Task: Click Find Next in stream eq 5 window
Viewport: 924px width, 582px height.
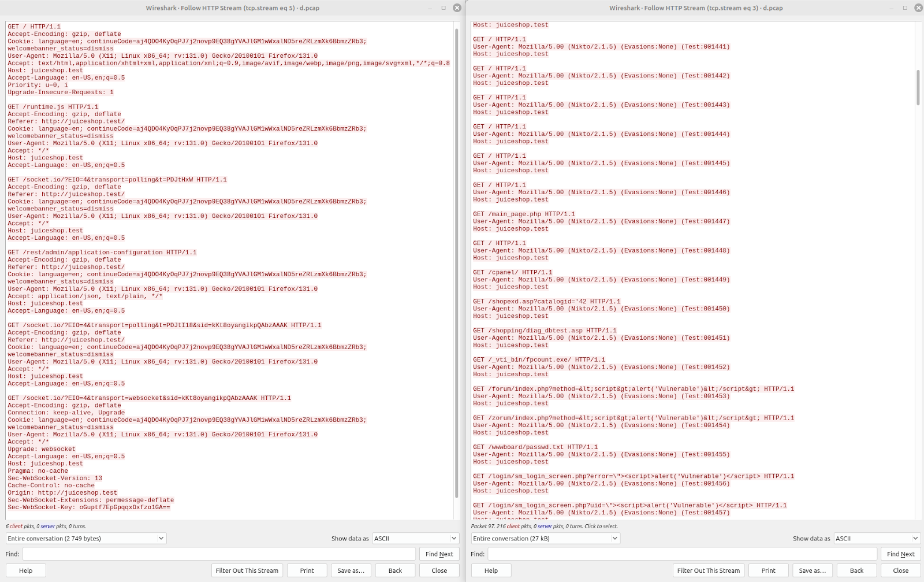Action: [x=439, y=554]
